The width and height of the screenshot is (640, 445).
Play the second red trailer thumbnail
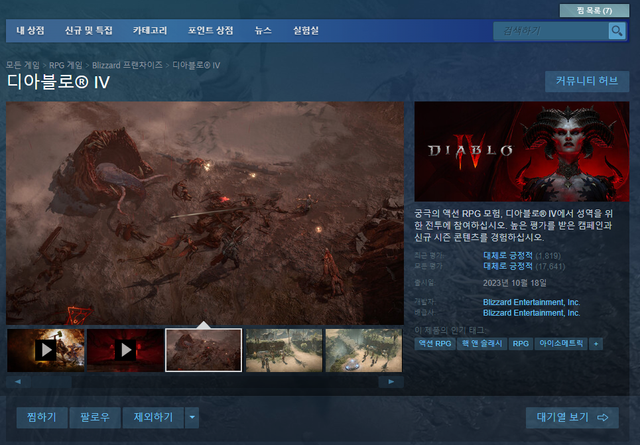tap(124, 350)
